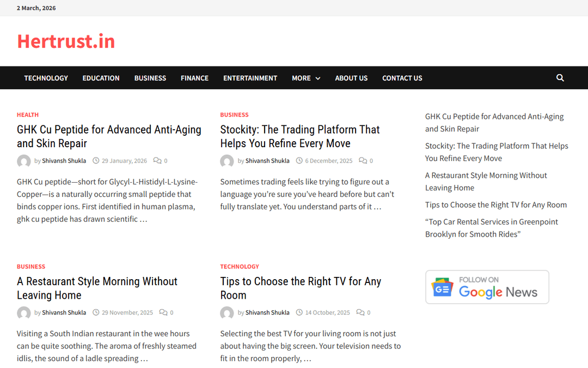Click author avatar on GHK Cu Peptide post
The width and height of the screenshot is (588, 368).
pyautogui.click(x=23, y=161)
